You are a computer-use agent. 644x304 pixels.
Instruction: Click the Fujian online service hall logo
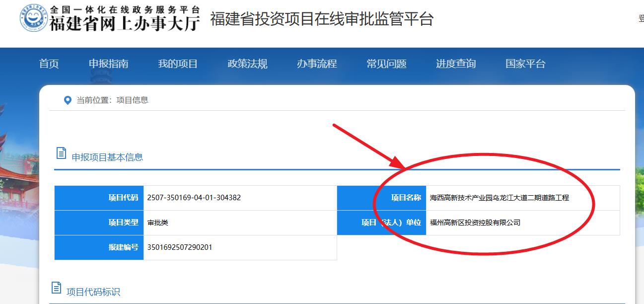[34, 18]
